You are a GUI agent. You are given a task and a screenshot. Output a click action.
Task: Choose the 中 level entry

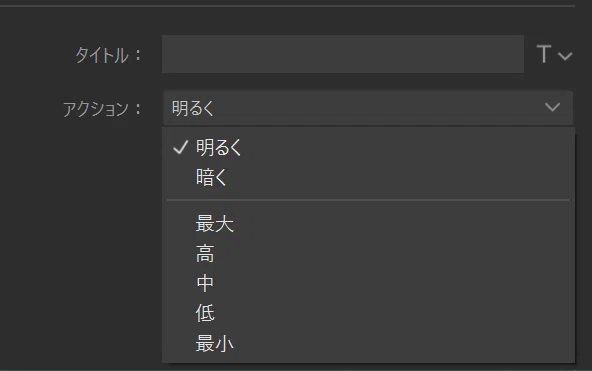368,283
